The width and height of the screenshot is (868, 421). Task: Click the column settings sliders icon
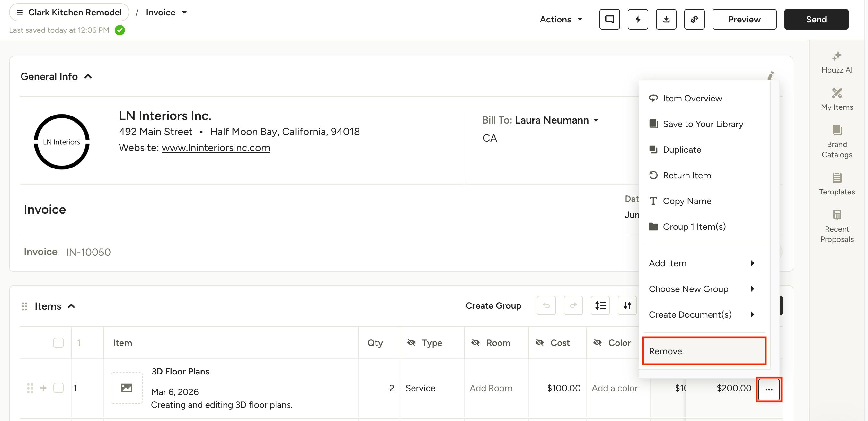(627, 305)
